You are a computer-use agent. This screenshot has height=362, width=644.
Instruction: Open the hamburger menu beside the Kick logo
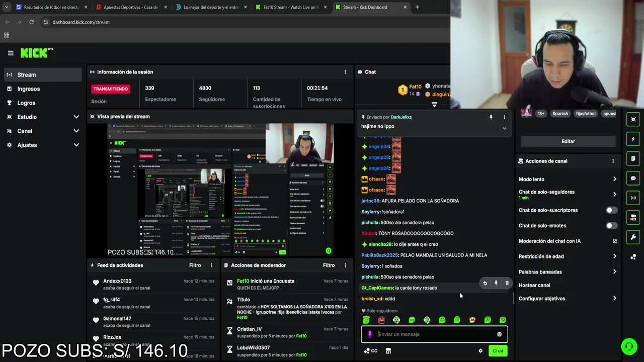(x=11, y=53)
